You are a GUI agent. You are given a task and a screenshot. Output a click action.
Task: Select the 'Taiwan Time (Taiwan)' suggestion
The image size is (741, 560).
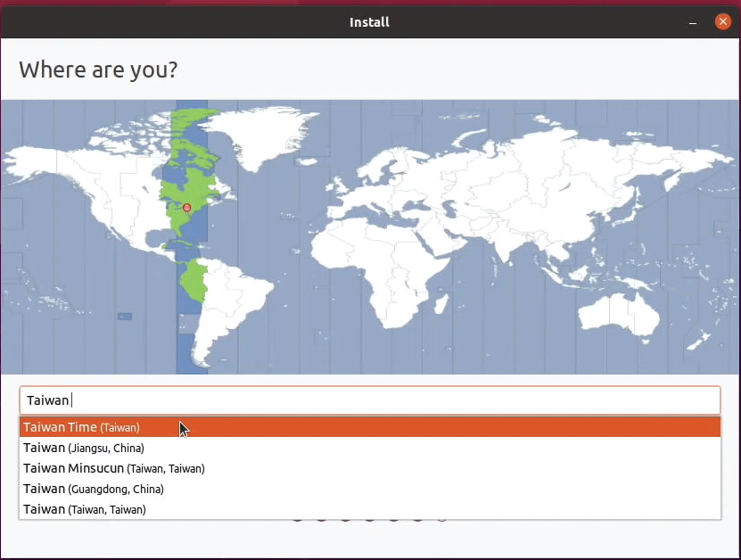[370, 427]
